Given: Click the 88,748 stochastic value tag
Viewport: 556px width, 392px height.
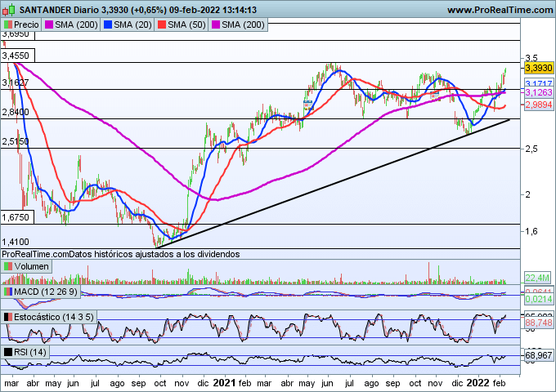Looking at the screenshot, I should (539, 323).
